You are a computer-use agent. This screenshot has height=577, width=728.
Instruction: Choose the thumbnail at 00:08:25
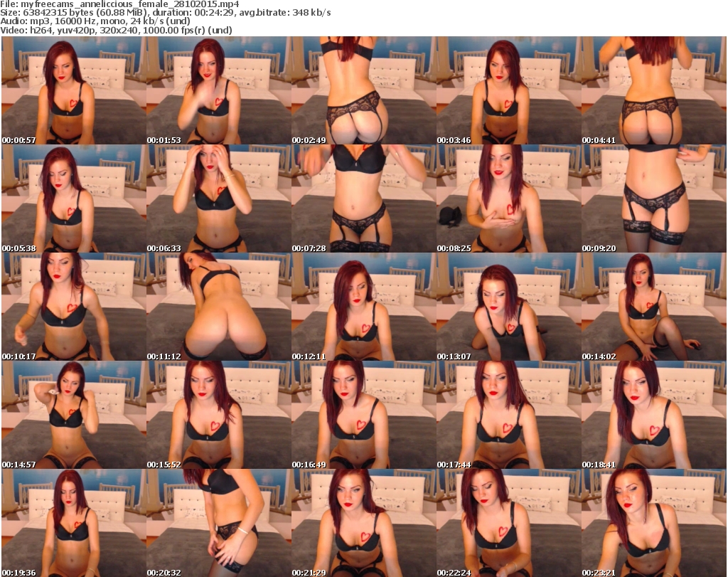(x=508, y=198)
